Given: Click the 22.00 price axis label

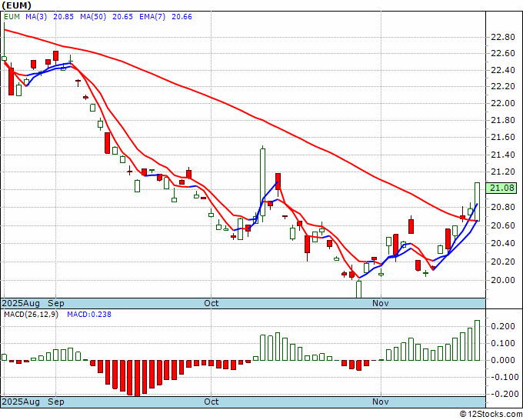Looking at the screenshot, I should tap(503, 103).
